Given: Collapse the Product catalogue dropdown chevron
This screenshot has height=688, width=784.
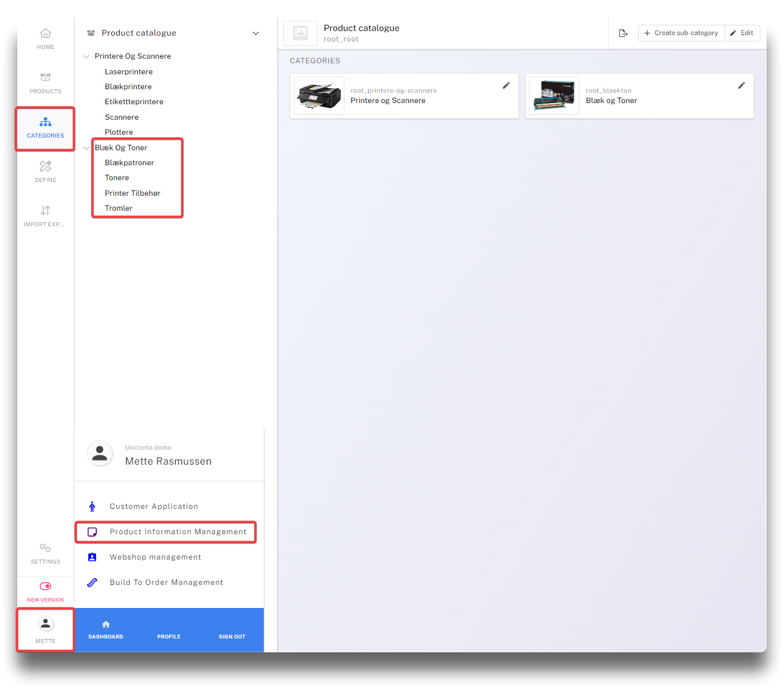Looking at the screenshot, I should tap(256, 33).
